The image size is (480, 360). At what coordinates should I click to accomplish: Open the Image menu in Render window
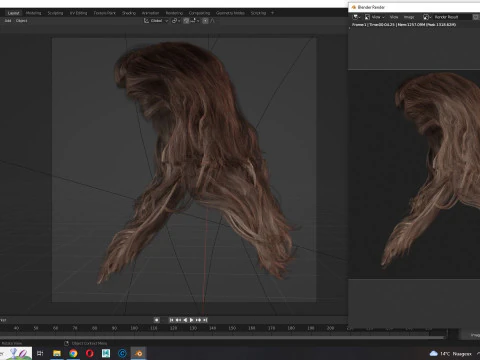point(409,17)
